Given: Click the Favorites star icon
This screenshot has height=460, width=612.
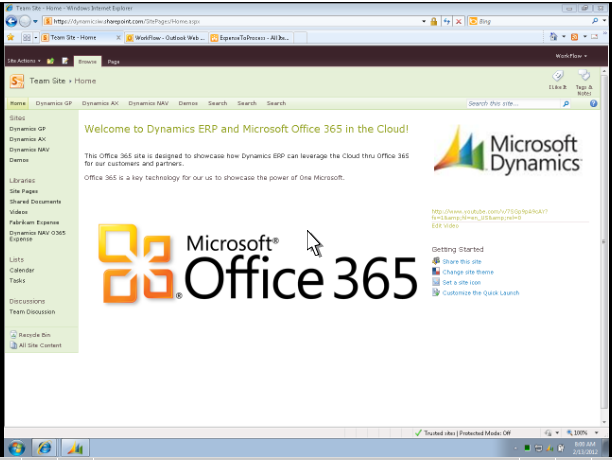Looking at the screenshot, I should click(x=11, y=37).
